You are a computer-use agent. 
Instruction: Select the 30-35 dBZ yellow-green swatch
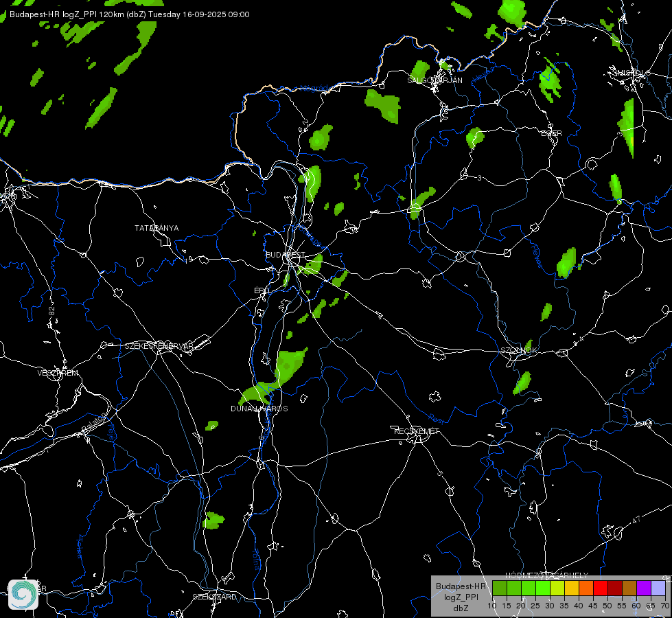click(557, 588)
